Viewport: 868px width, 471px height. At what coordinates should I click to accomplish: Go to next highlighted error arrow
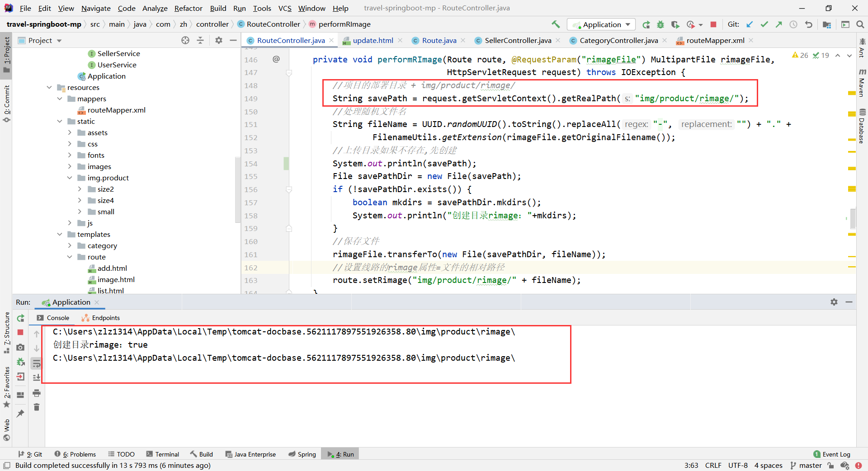[849, 56]
